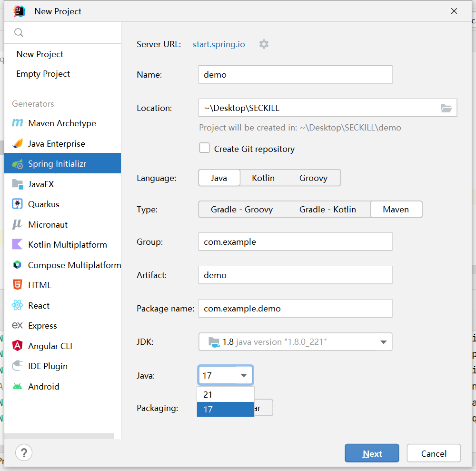
Task: Select the Quarkus generator icon
Action: click(18, 204)
